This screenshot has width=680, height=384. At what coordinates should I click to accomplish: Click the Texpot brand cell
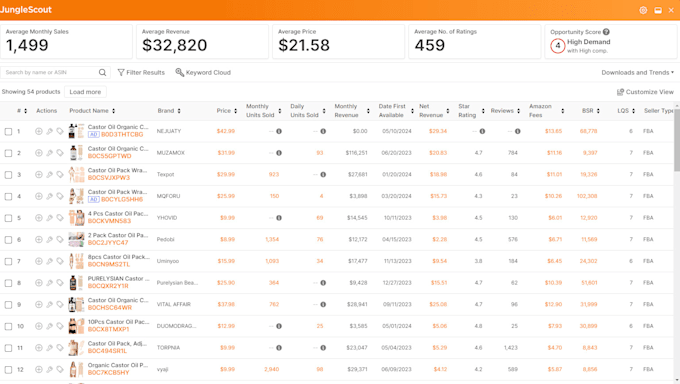coord(165,174)
